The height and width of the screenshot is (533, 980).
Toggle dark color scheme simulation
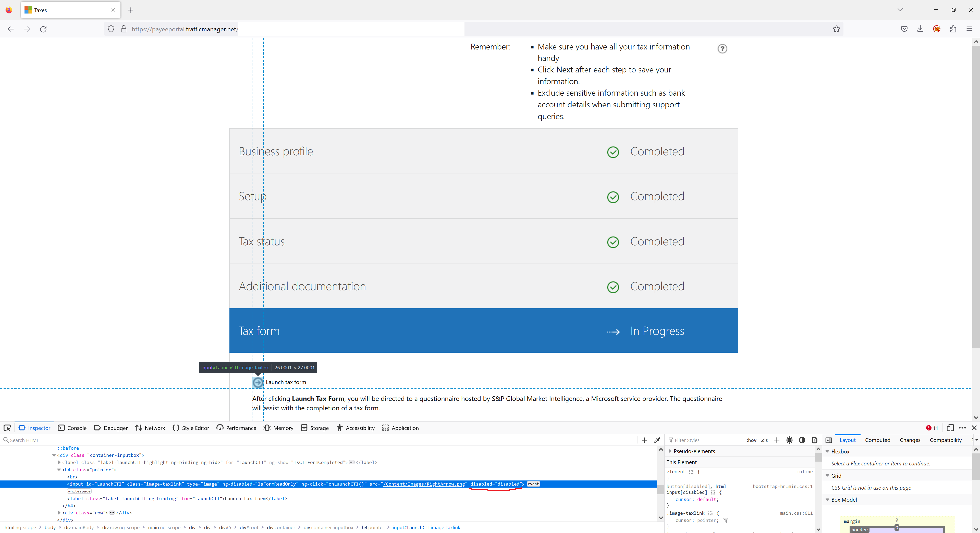click(802, 440)
